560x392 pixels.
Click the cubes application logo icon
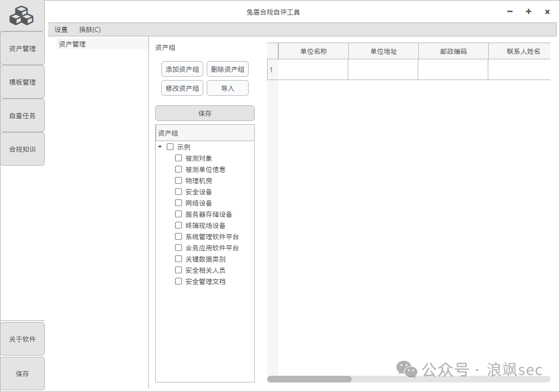[x=21, y=16]
